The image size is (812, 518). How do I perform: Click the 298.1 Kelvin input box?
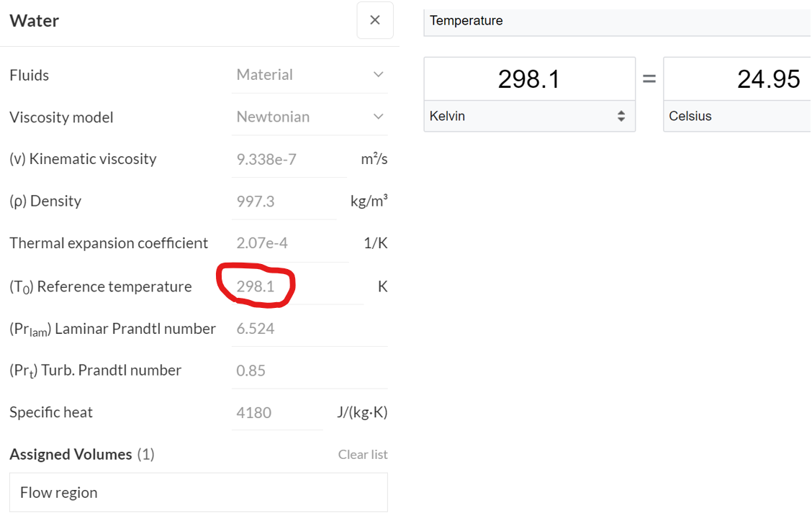pos(529,78)
